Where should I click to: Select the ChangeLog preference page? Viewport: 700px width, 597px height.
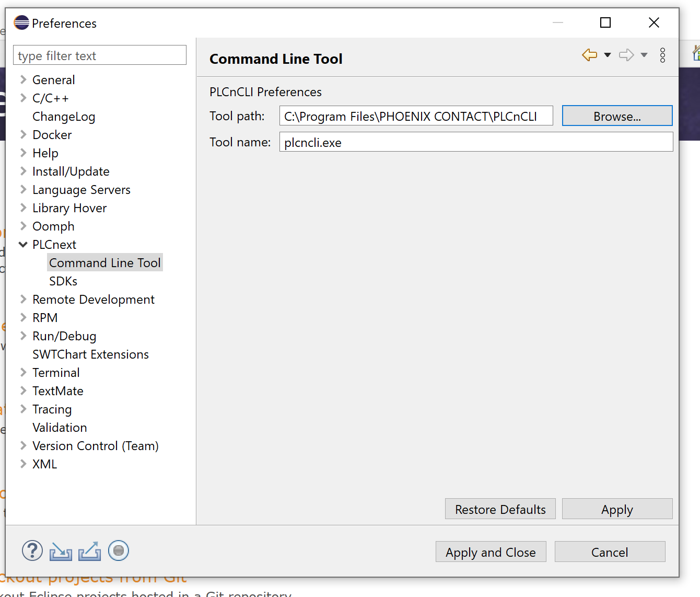click(64, 117)
